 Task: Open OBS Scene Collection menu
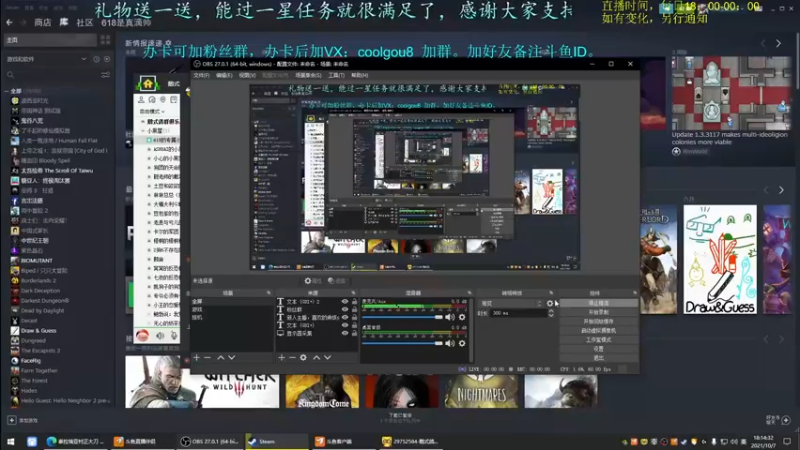coord(308,75)
